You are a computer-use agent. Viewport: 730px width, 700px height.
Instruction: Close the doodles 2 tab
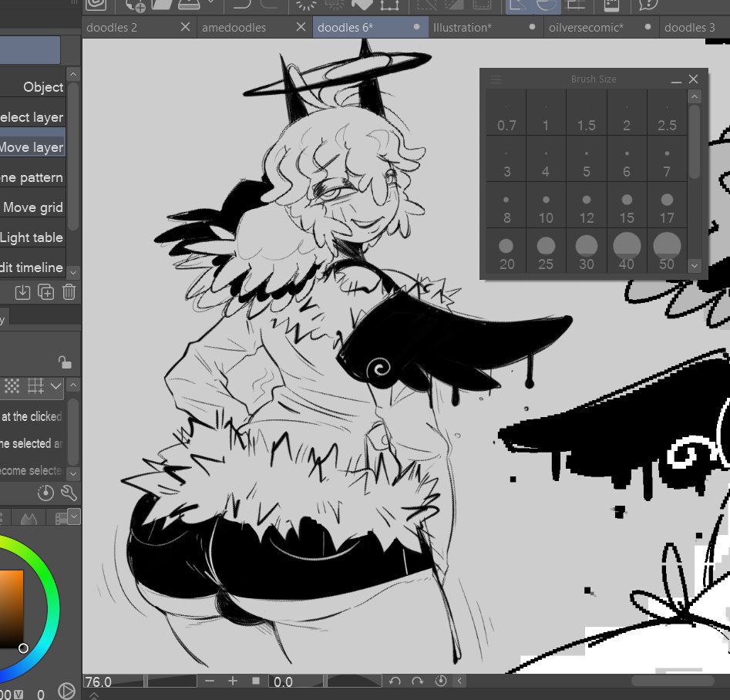[185, 27]
